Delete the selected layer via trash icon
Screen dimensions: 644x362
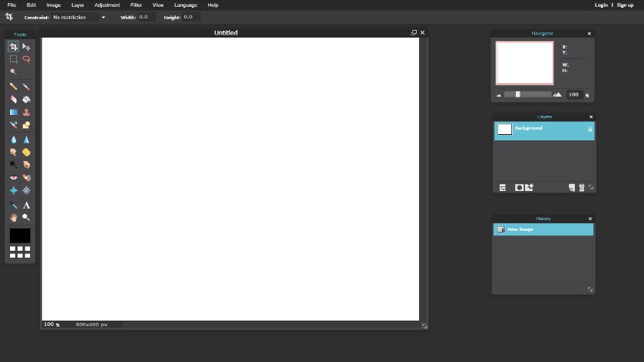point(582,188)
